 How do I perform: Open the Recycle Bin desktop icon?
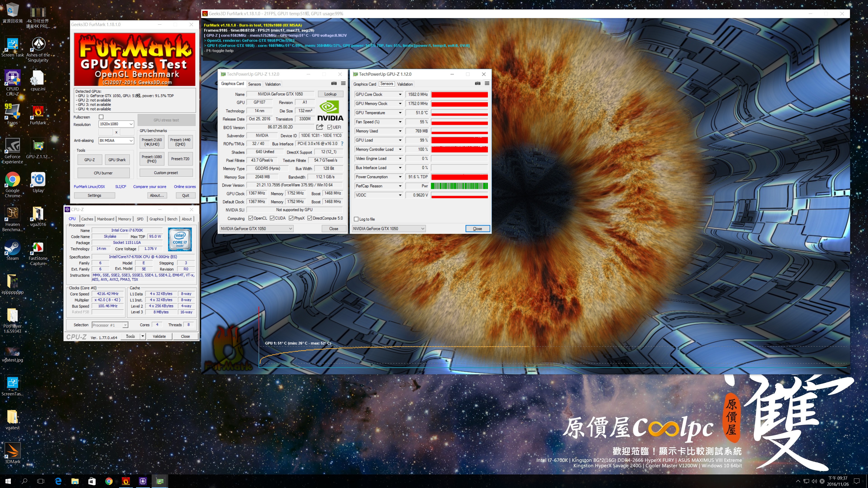pyautogui.click(x=12, y=13)
